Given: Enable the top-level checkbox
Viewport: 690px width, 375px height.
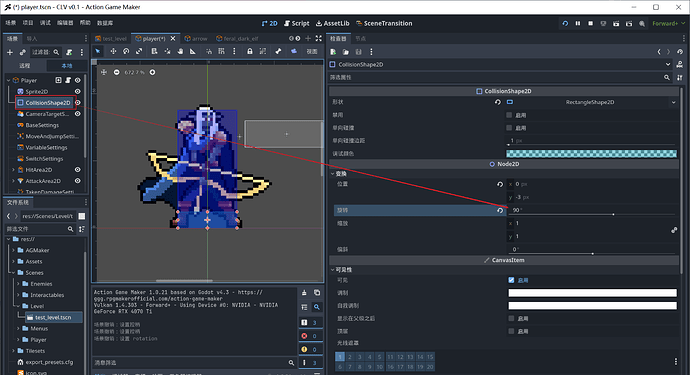Looking at the screenshot, I should (511, 331).
